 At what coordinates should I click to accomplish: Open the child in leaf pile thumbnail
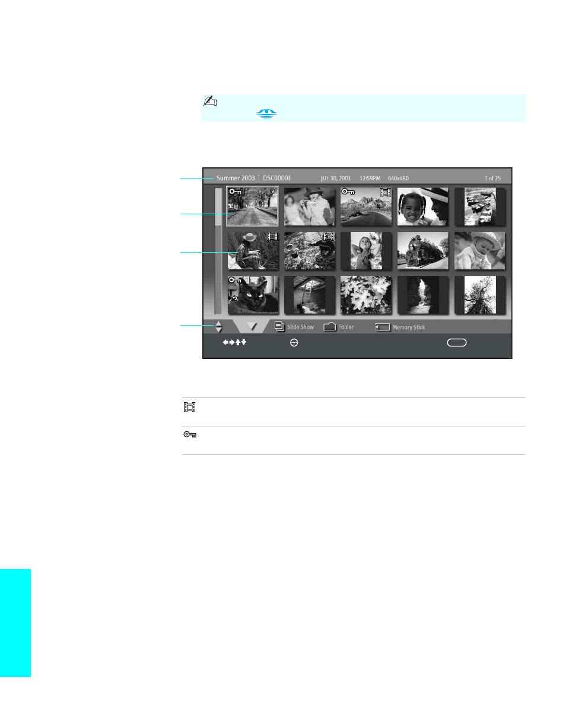309,250
